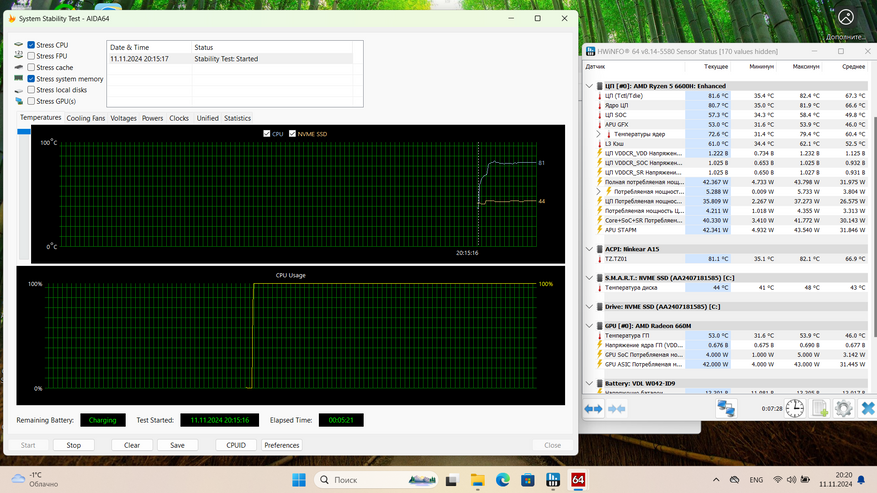Collapse the S.M.A.R.T. NVME SSD group
The width and height of the screenshot is (877, 493).
click(589, 278)
